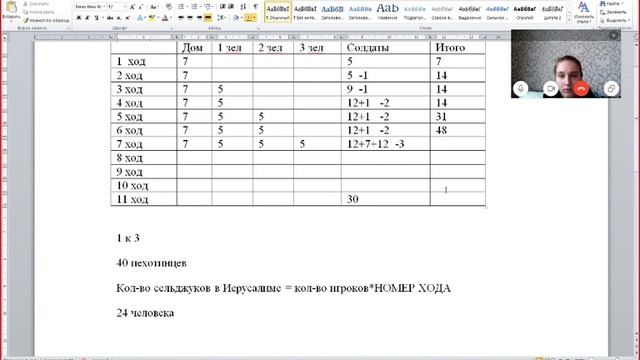Screen dimensions: 640x360
Task: Toggle Italic formatting
Action: click(x=88, y=18)
